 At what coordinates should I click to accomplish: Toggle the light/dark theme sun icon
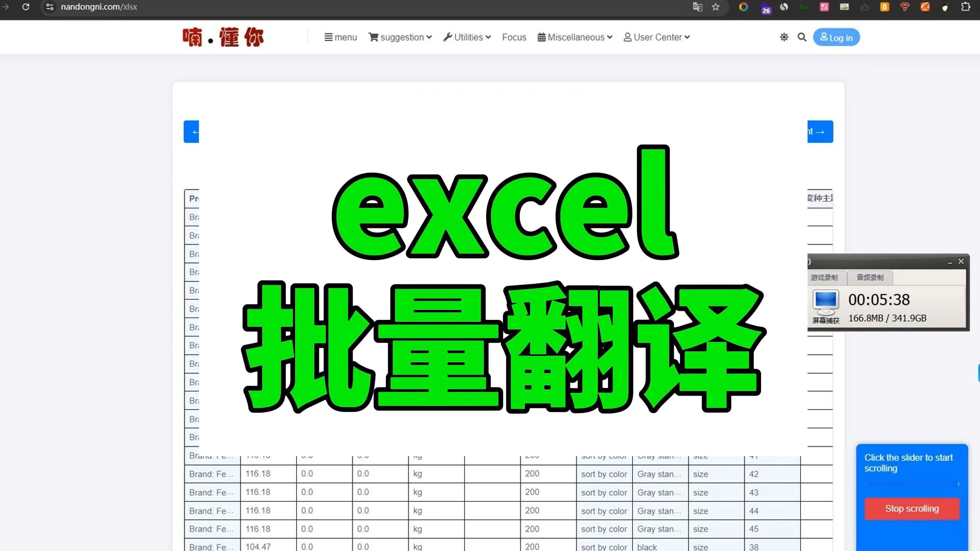click(784, 37)
